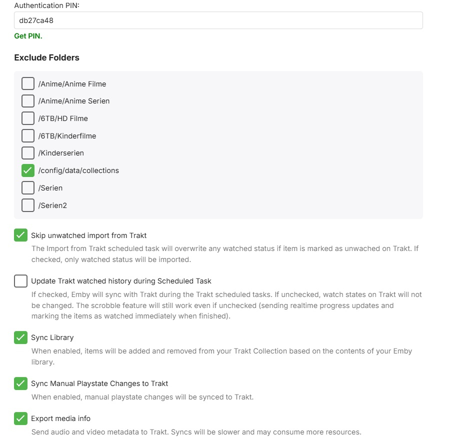Uncheck the /config/data/collections folder
476x448 pixels.
pyautogui.click(x=28, y=170)
